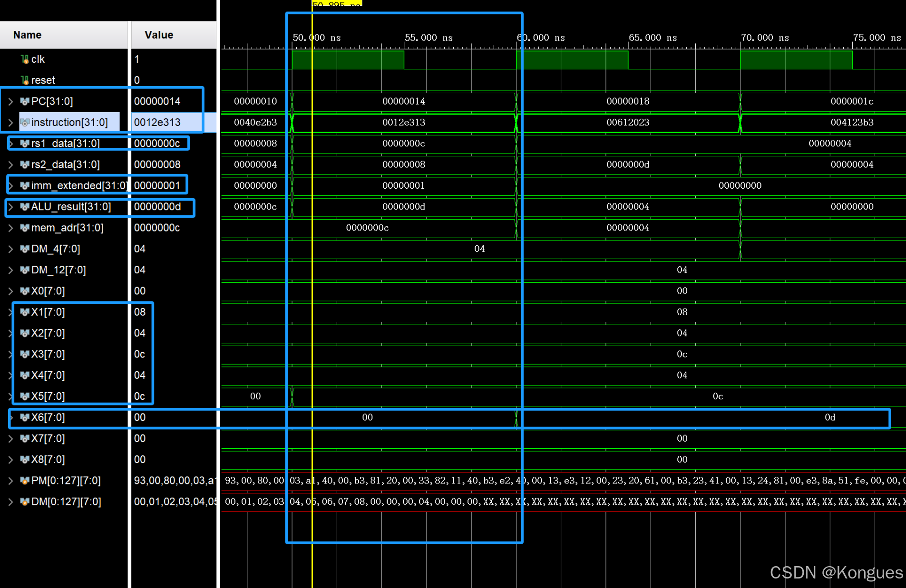Expand the DM_12[7:0] bus

[10, 270]
